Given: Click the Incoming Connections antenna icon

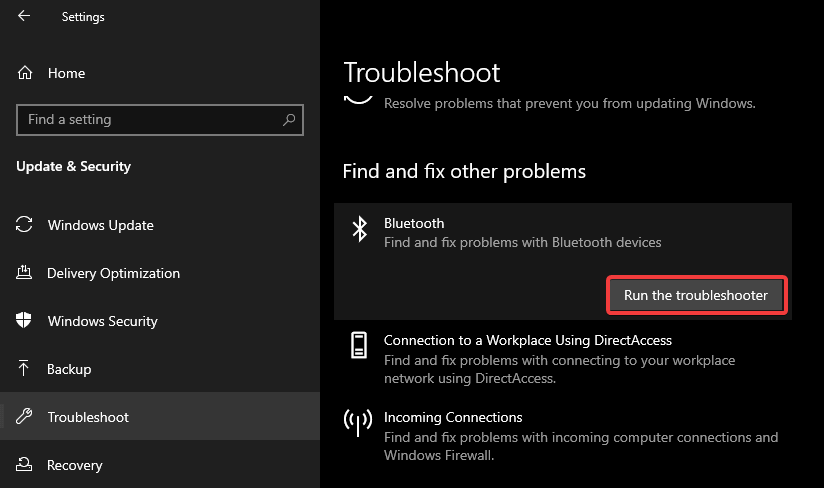Looking at the screenshot, I should [x=358, y=423].
